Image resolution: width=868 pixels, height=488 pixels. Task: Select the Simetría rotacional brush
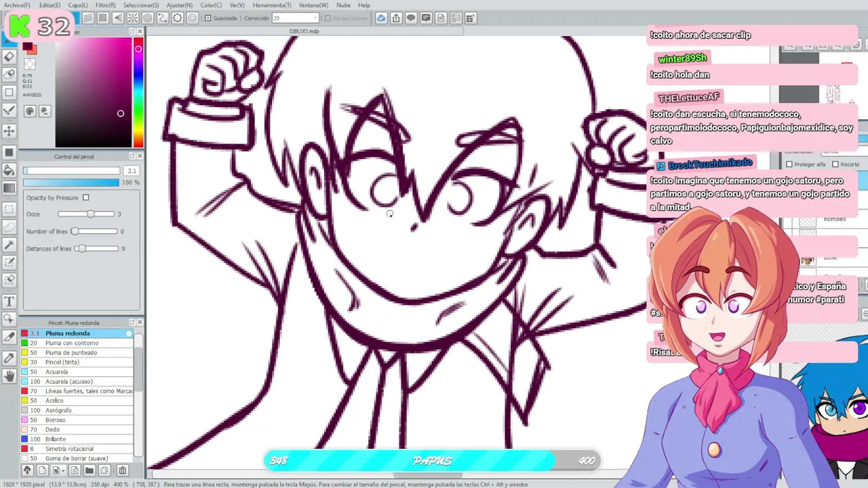77,449
